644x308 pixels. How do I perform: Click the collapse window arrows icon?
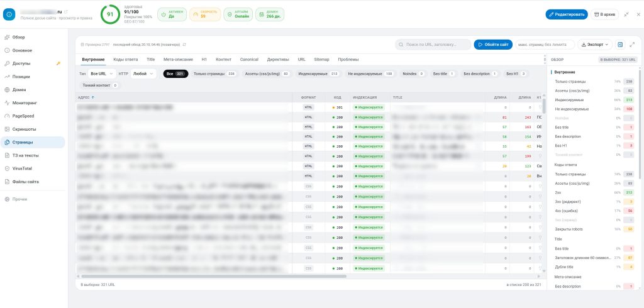click(x=626, y=14)
